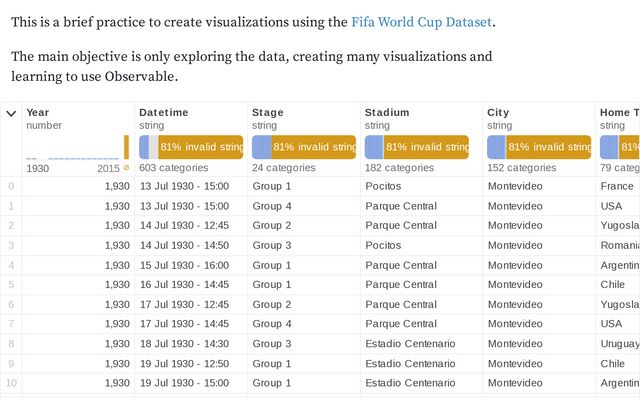Click the City column header
This screenshot has width=640, height=400.
(x=498, y=113)
